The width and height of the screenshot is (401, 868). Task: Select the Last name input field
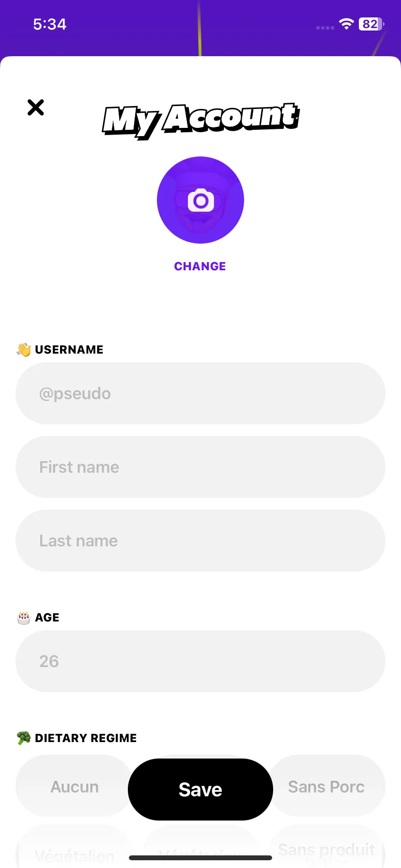[200, 541]
